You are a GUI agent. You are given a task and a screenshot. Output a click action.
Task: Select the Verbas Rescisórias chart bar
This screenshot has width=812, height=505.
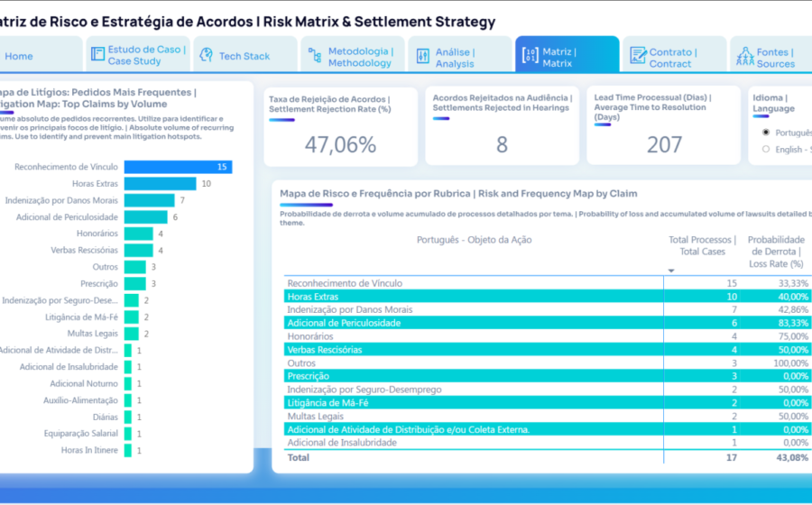click(138, 250)
